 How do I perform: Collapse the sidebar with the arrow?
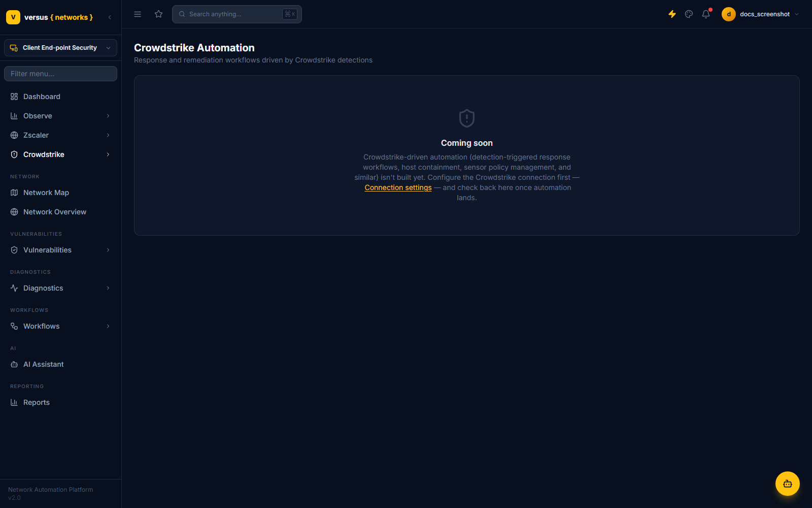[x=110, y=17]
